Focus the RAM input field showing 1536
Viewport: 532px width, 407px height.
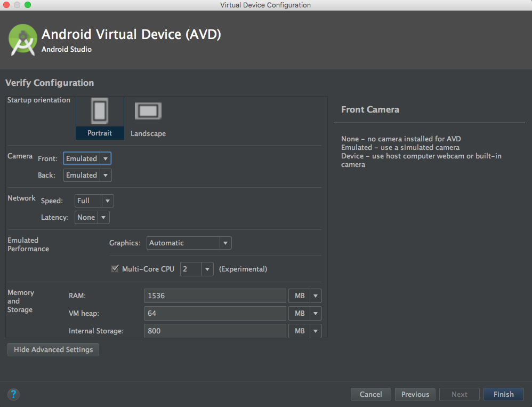215,296
